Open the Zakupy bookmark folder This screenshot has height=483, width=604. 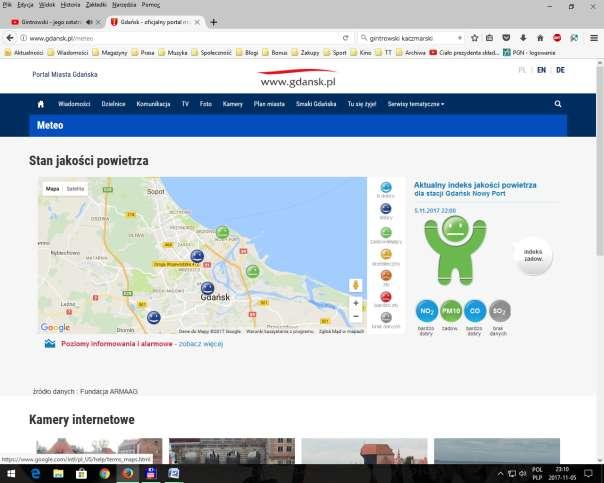pos(306,53)
